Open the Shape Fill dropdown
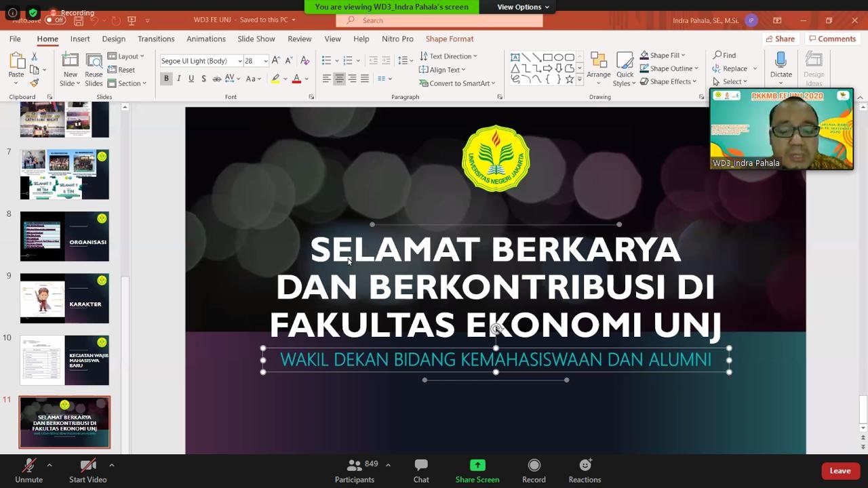Image resolution: width=868 pixels, height=488 pixels. [663, 56]
